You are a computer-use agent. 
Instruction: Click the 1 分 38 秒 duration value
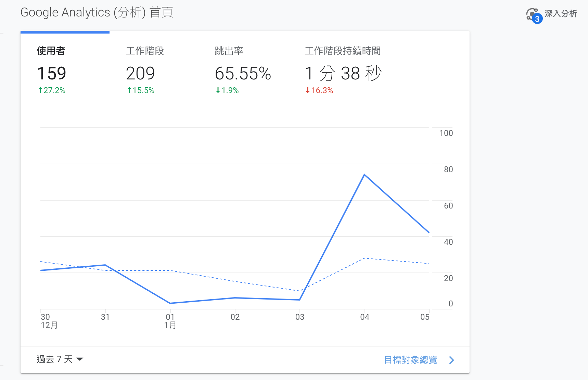pyautogui.click(x=343, y=73)
